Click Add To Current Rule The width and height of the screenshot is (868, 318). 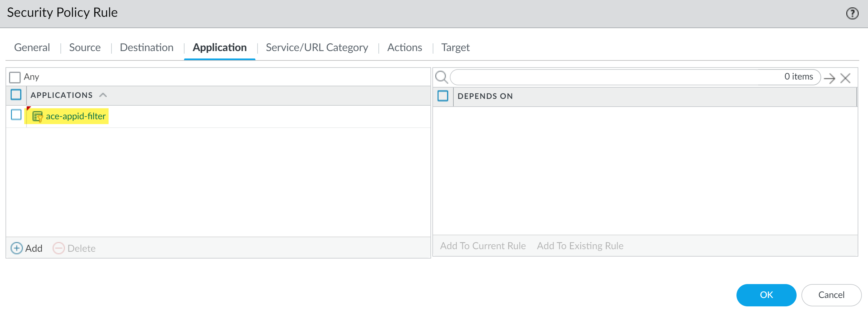pos(482,246)
